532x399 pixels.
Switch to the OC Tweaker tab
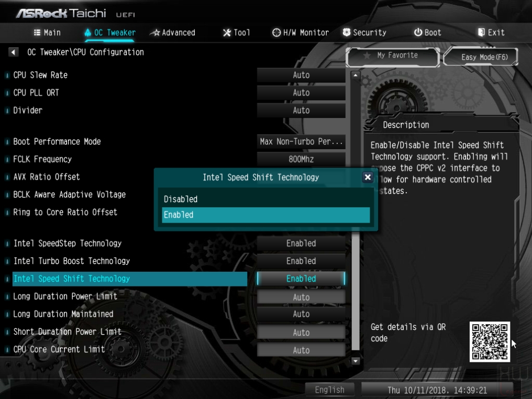pyautogui.click(x=109, y=32)
